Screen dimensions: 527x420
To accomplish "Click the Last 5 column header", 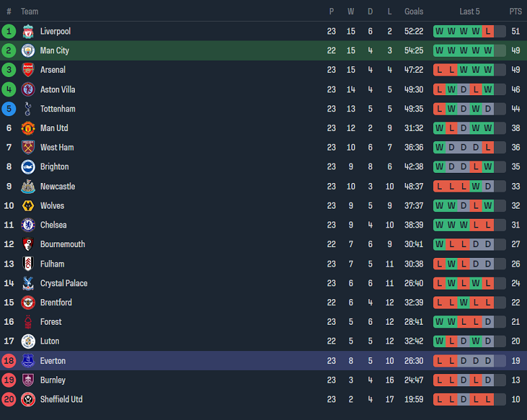I will [470, 11].
